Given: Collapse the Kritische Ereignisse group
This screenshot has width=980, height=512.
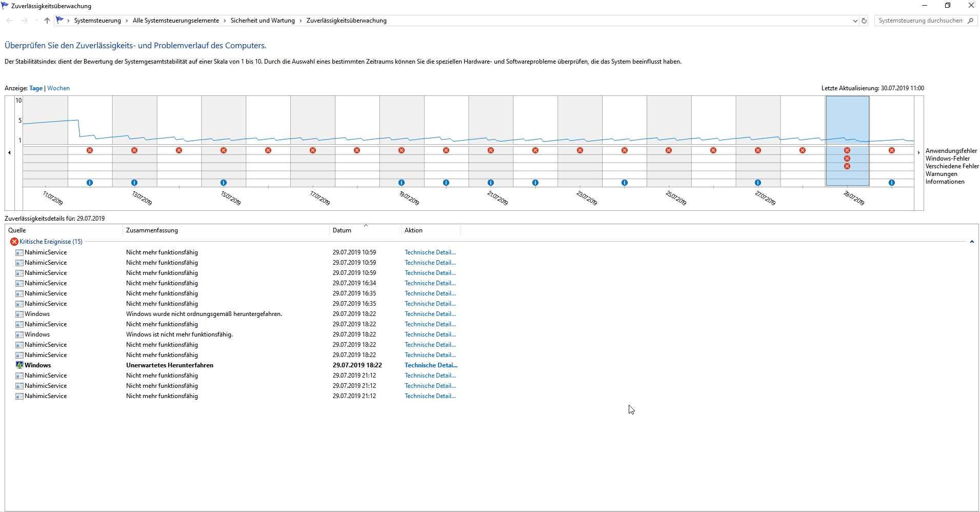Looking at the screenshot, I should [972, 242].
